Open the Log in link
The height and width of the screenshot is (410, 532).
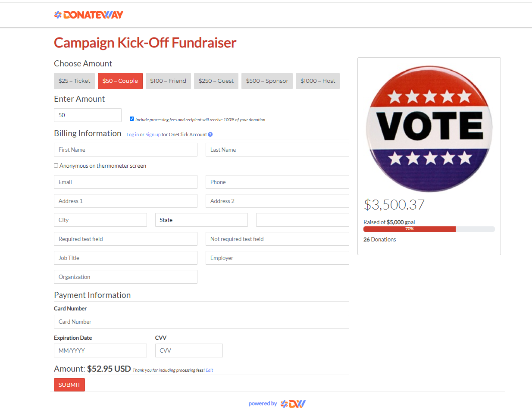(132, 135)
